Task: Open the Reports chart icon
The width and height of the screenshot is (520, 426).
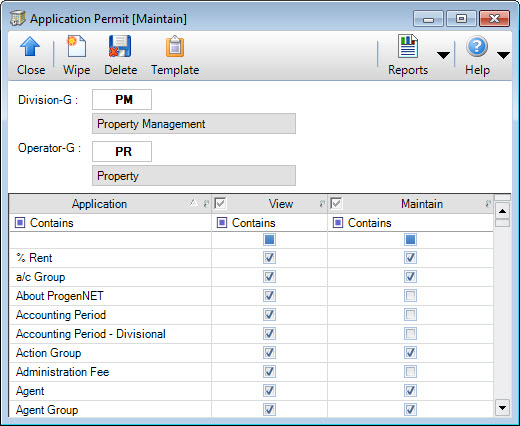Action: tap(408, 46)
